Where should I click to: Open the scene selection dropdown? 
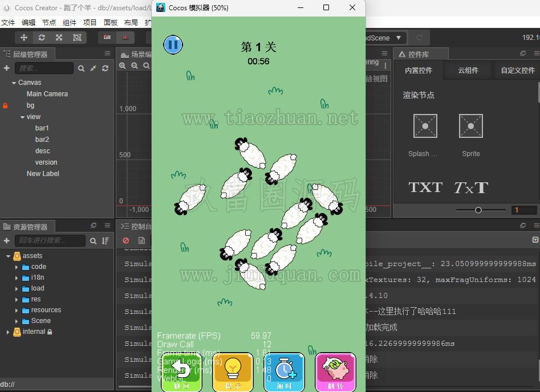coord(399,38)
